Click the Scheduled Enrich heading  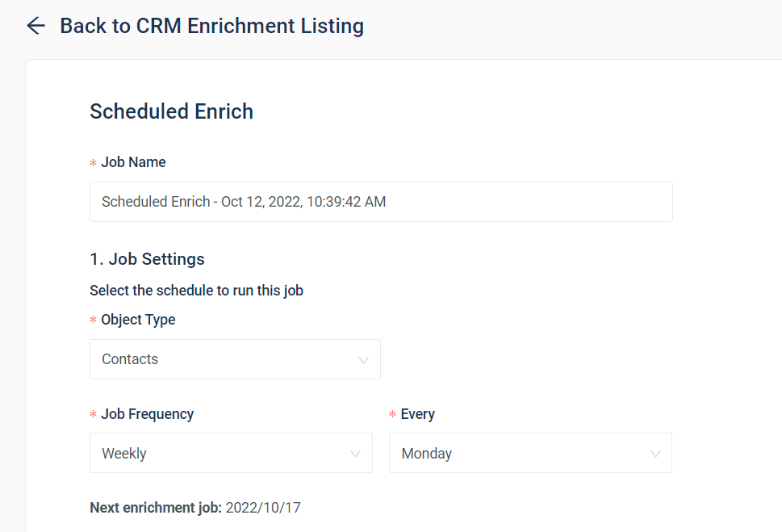171,111
